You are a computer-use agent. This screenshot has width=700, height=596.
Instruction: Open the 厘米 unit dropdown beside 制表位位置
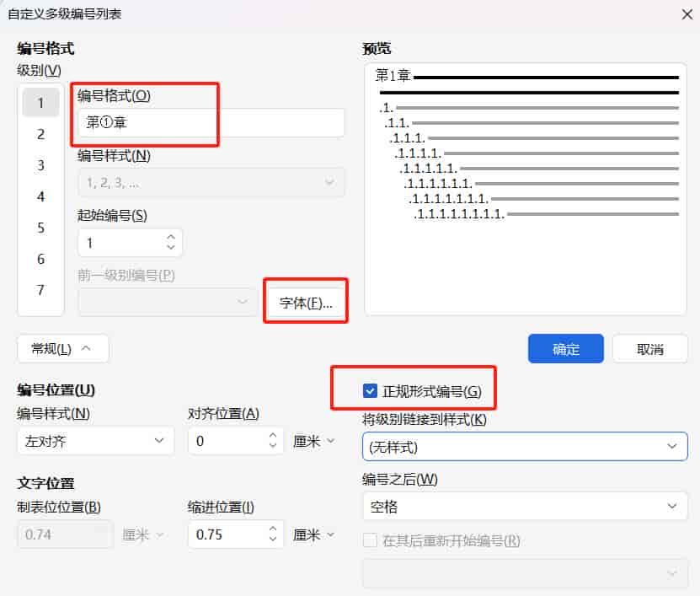143,534
